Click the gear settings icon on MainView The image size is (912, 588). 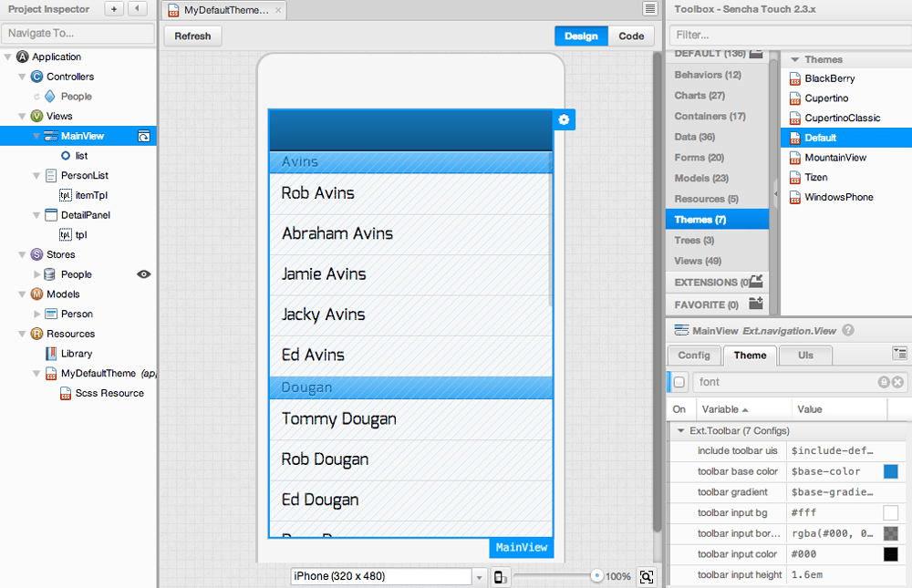[x=564, y=119]
